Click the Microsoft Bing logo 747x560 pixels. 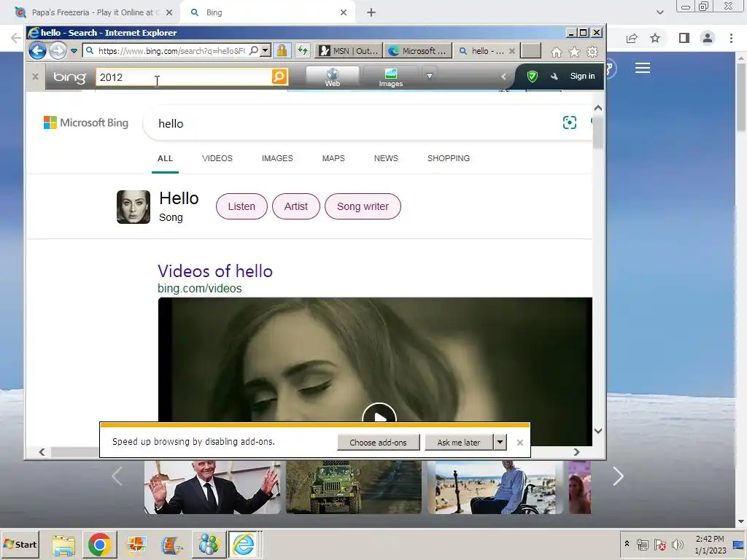point(86,122)
